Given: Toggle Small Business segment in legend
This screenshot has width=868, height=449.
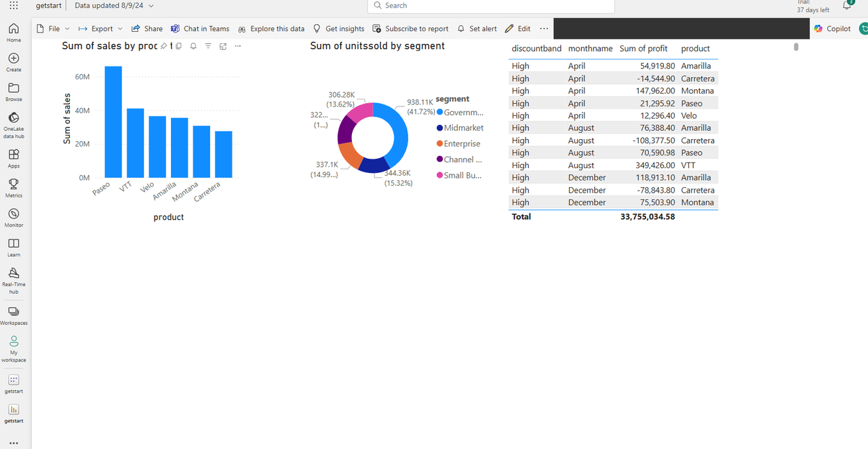Looking at the screenshot, I should (x=460, y=176).
